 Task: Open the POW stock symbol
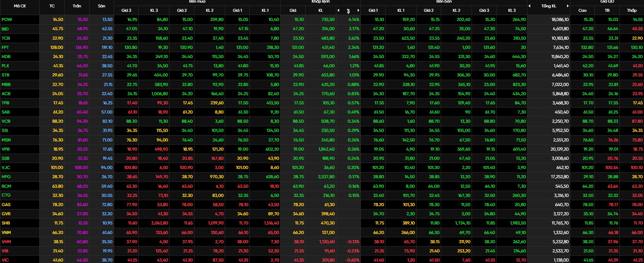pos(7,19)
